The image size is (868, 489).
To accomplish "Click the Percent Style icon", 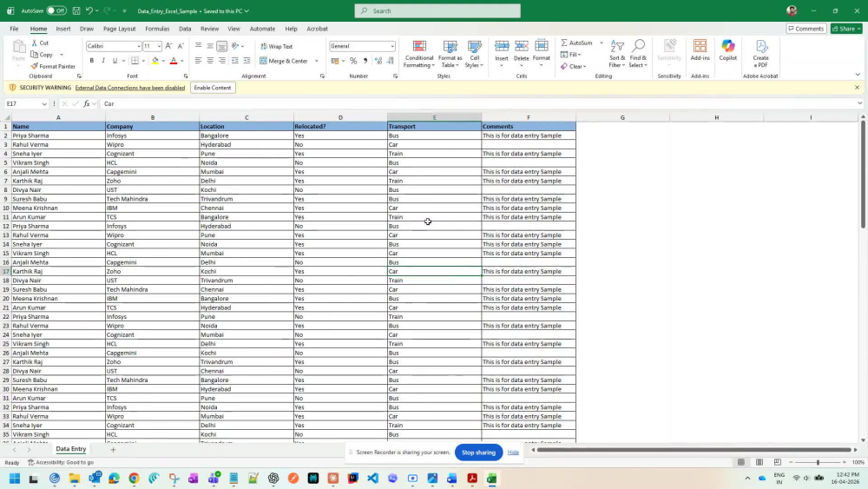I will click(353, 61).
